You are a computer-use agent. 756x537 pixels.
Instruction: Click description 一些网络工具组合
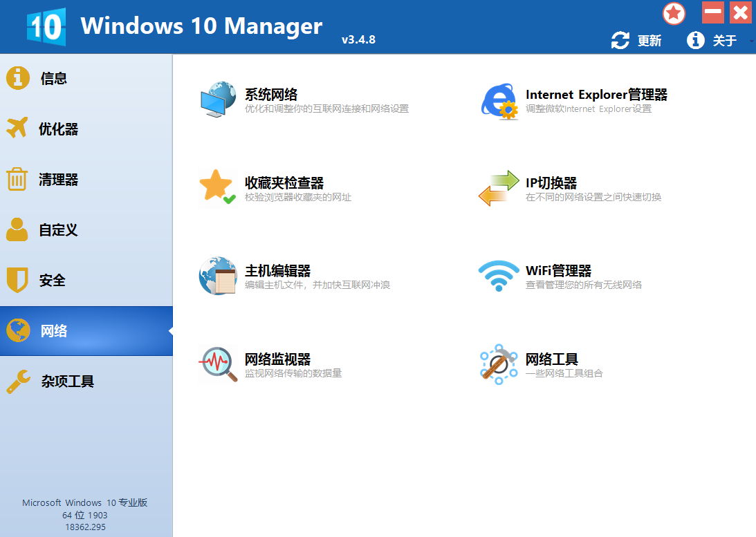[x=564, y=373]
